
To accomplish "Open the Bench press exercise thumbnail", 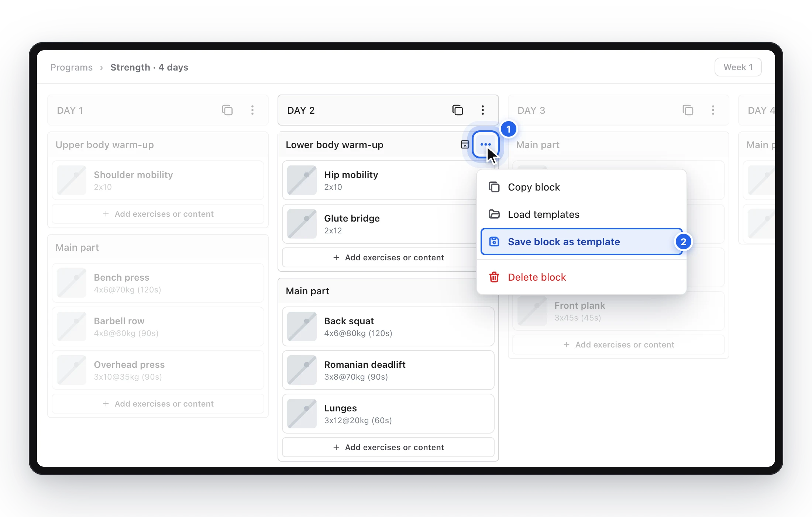I will pyautogui.click(x=72, y=283).
